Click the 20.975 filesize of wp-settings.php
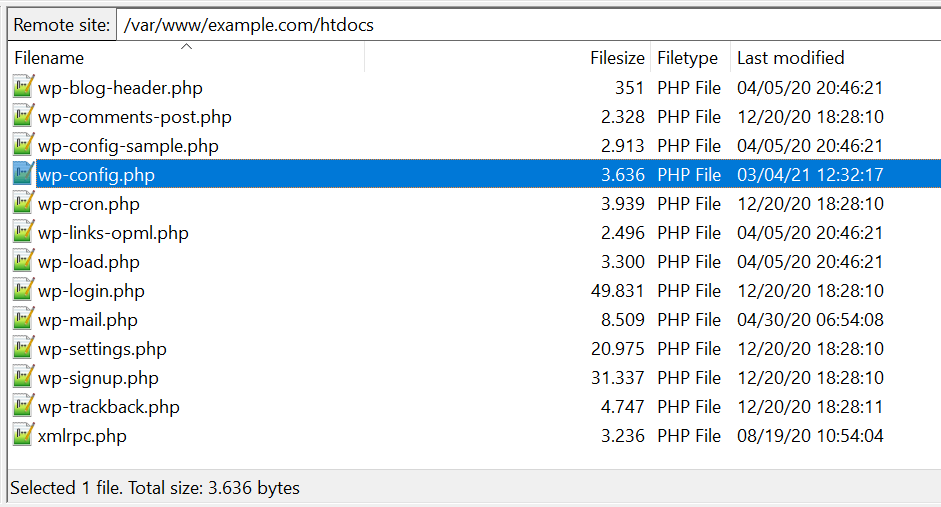Viewport: 941px width, 507px height. (x=618, y=349)
